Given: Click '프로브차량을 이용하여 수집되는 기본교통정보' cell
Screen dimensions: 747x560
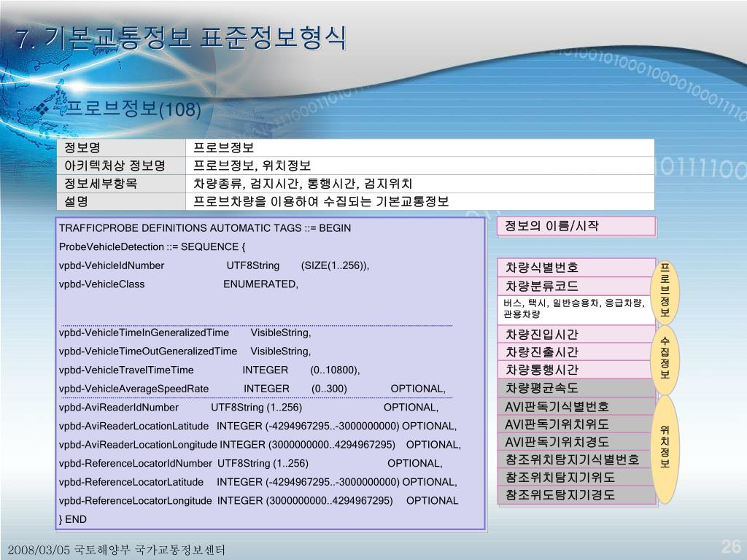Looking at the screenshot, I should pyautogui.click(x=419, y=201).
